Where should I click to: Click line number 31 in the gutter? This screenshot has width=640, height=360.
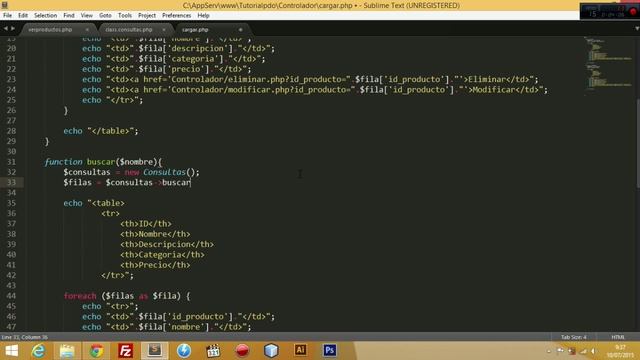11,162
